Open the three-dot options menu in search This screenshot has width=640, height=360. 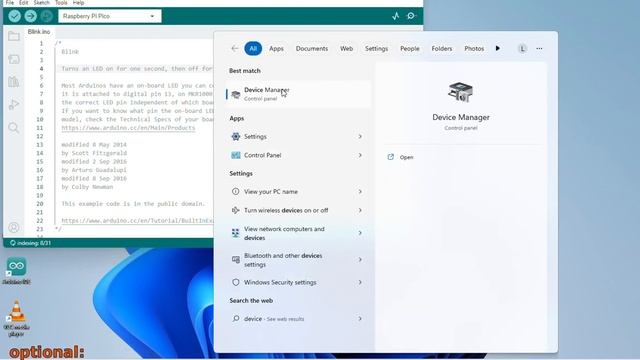539,49
